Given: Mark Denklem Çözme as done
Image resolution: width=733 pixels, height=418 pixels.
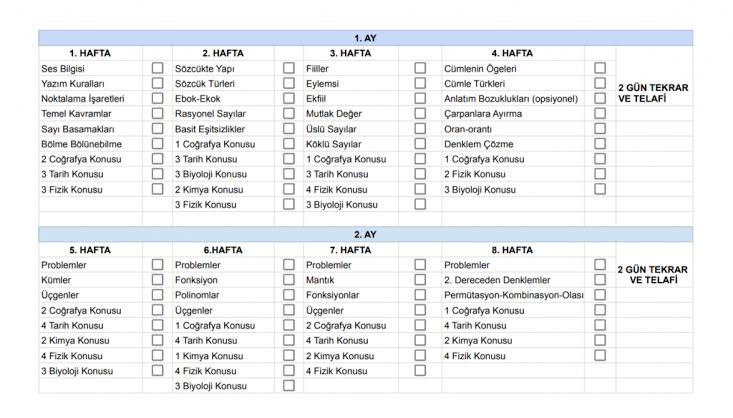Looking at the screenshot, I should pos(600,144).
